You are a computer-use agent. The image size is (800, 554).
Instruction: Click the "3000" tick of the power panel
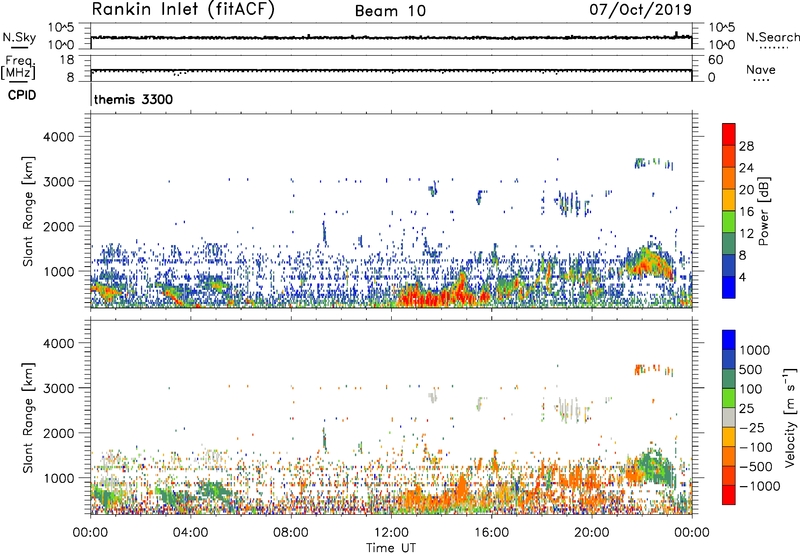coord(59,182)
